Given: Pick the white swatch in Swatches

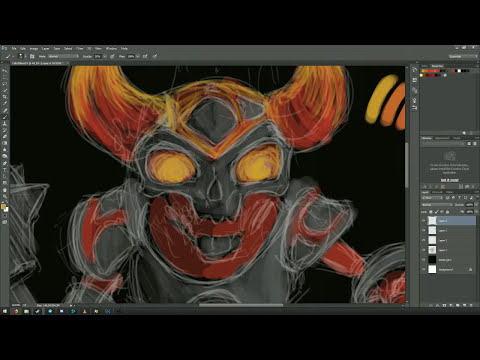Looking at the screenshot, I should 459,71.
